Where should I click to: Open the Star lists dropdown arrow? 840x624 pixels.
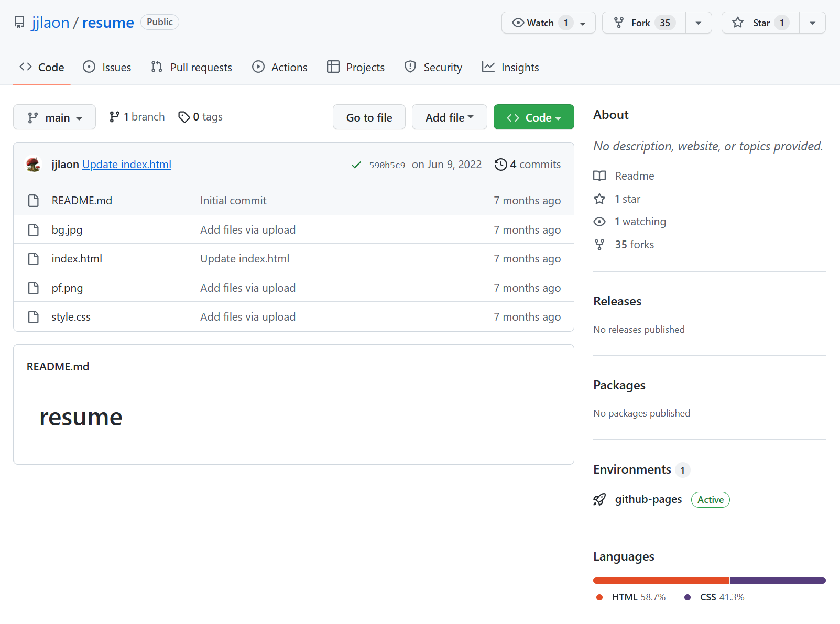click(x=813, y=23)
